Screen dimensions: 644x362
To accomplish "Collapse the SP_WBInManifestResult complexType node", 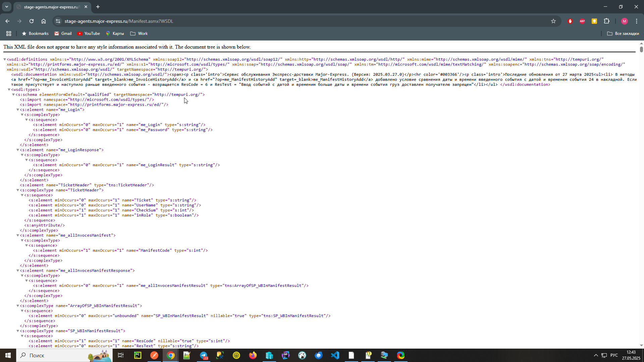I will (x=18, y=331).
